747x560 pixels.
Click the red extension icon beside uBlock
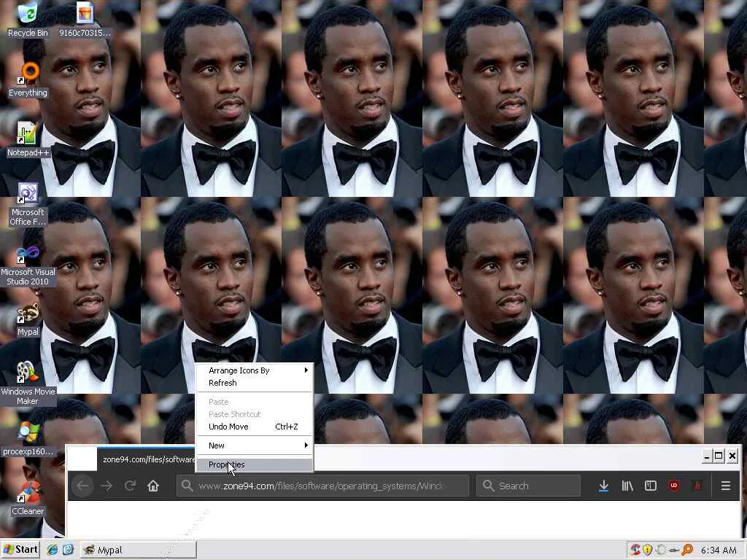(697, 486)
